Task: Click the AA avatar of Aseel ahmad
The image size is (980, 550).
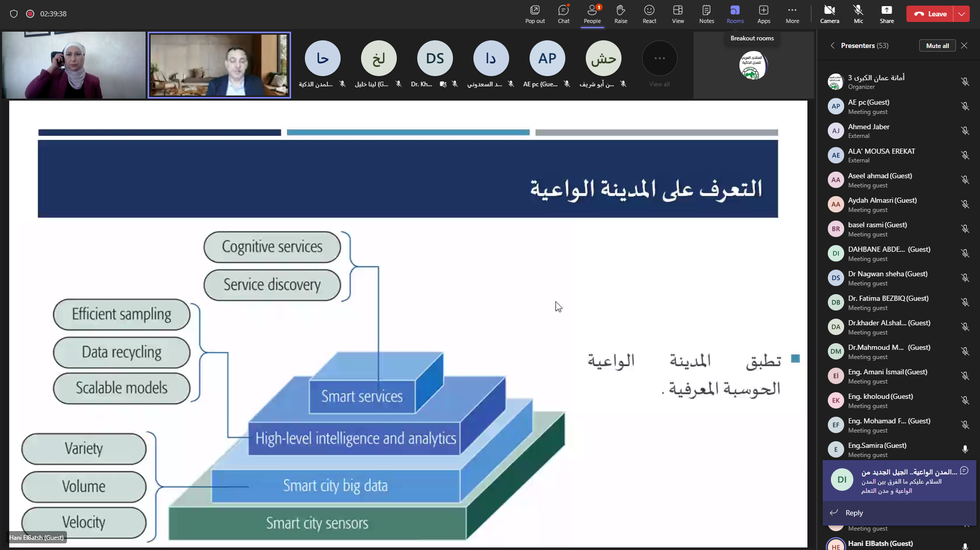Action: point(835,180)
